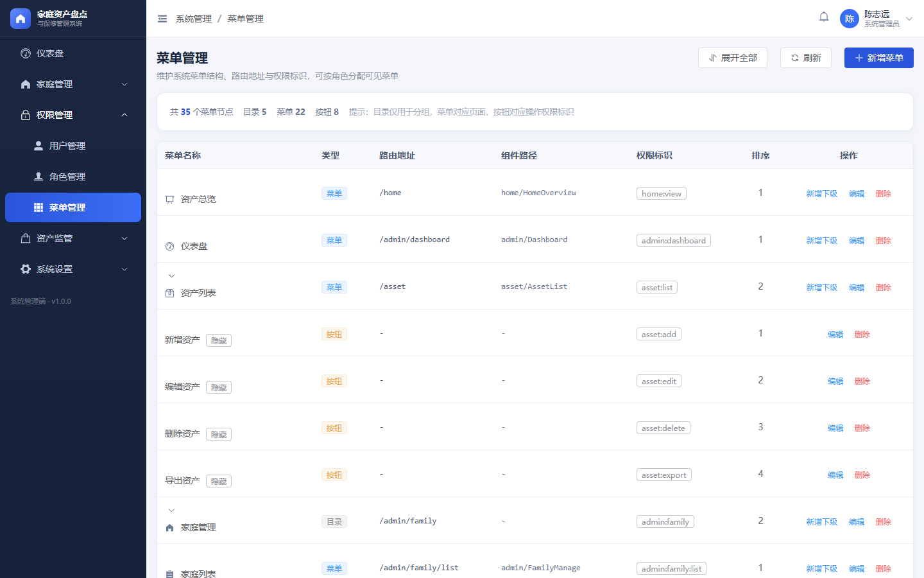Collapse the 家庭管理 table row chevron
Viewport: 924px width, 578px height.
(x=171, y=511)
